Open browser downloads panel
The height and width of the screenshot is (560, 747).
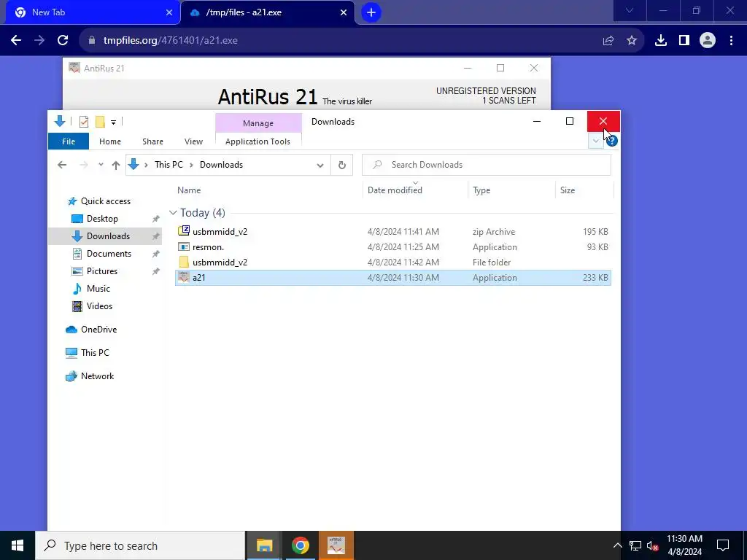(661, 41)
